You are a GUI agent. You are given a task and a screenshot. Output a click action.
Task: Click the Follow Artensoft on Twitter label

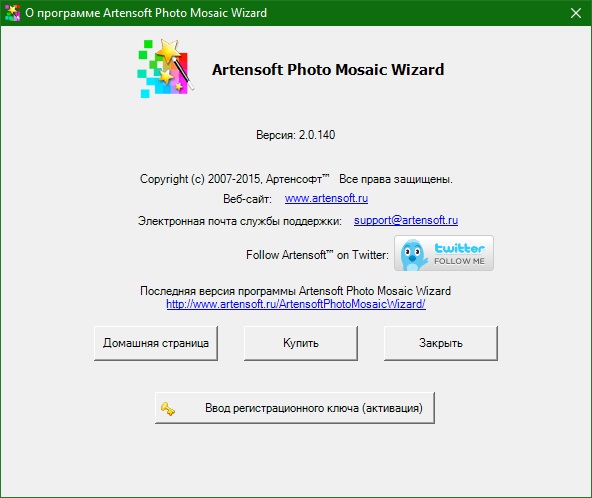[x=317, y=255]
